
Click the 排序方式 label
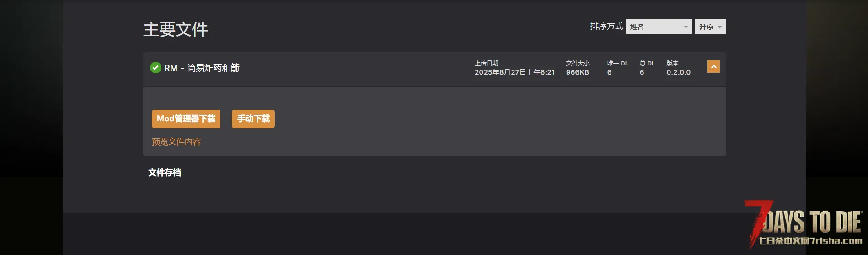(606, 26)
